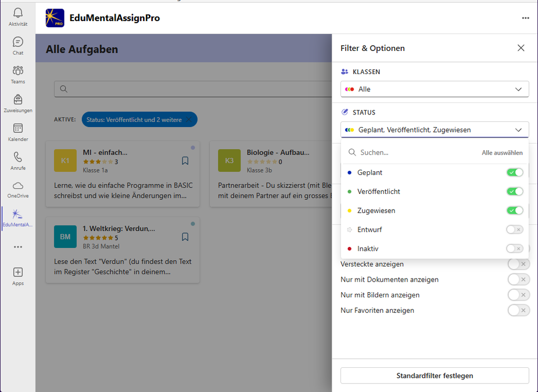Select the Entwurf option label
The height and width of the screenshot is (392, 538).
369,230
